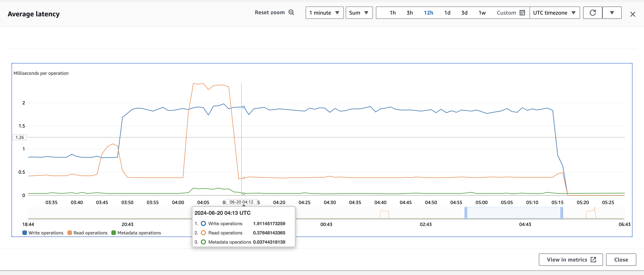This screenshot has width=644, height=275.
Task: Click the Metadata operations legend label
Action: 139,233
